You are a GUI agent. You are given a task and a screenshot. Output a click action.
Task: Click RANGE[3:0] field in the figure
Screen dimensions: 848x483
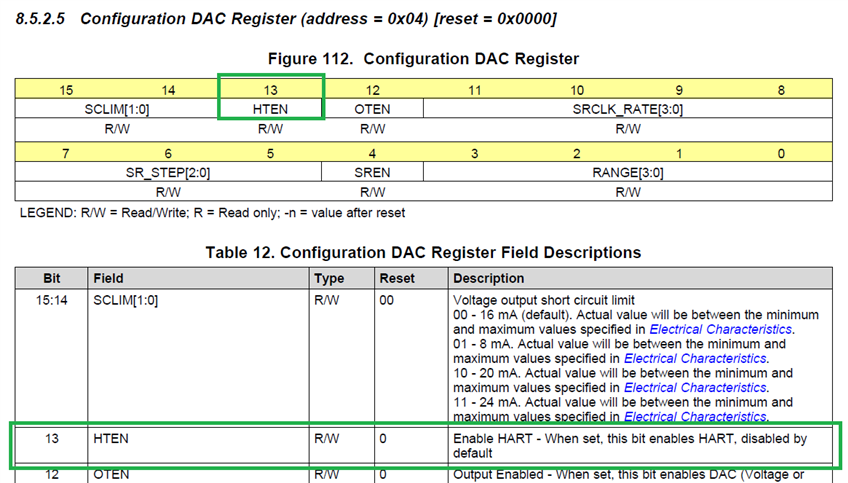pyautogui.click(x=628, y=173)
